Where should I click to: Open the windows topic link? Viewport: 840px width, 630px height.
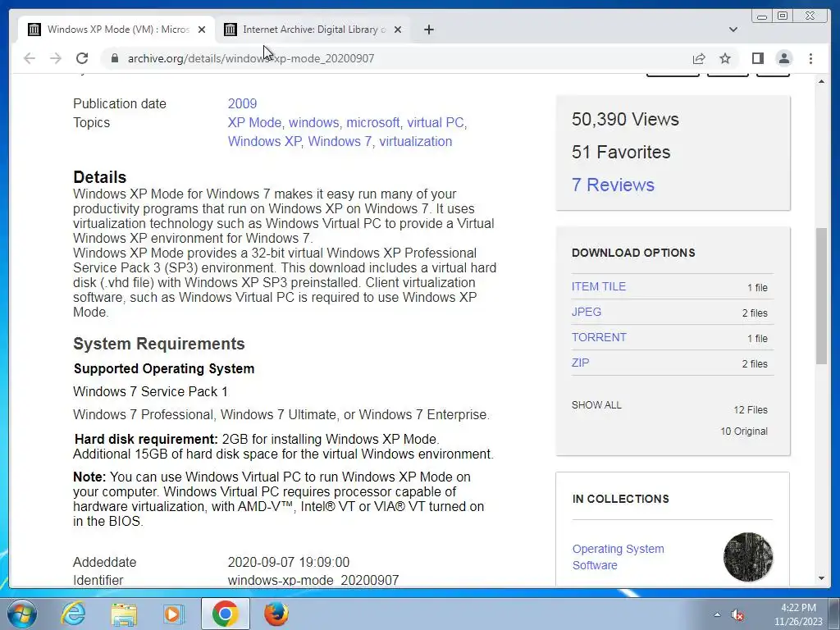(x=314, y=123)
